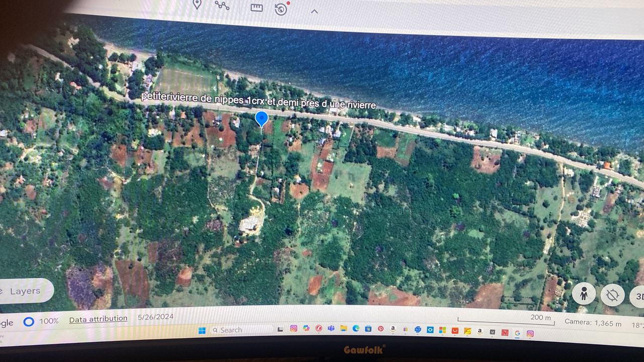Open Pinterest from the taskbar
644x362 pixels.
pyautogui.click(x=380, y=329)
